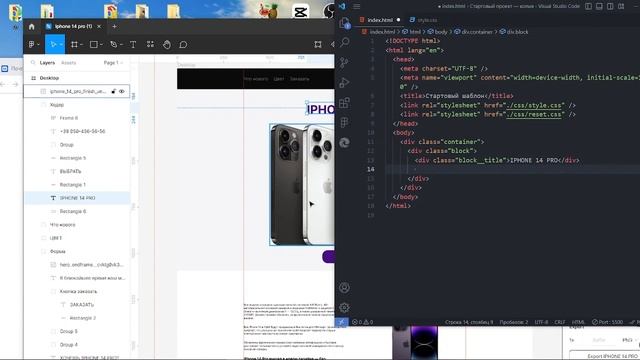Image resolution: width=640 pixels, height=360 pixels.
Task: Open the VS Code Explorer icon
Action: point(344,23)
